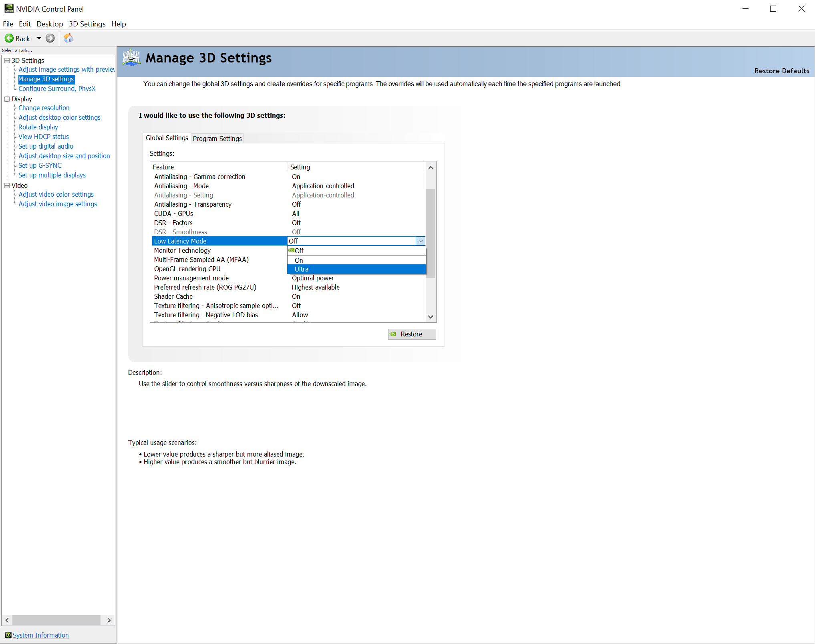The width and height of the screenshot is (815, 644).
Task: Click the Home/refresh icon
Action: [67, 38]
